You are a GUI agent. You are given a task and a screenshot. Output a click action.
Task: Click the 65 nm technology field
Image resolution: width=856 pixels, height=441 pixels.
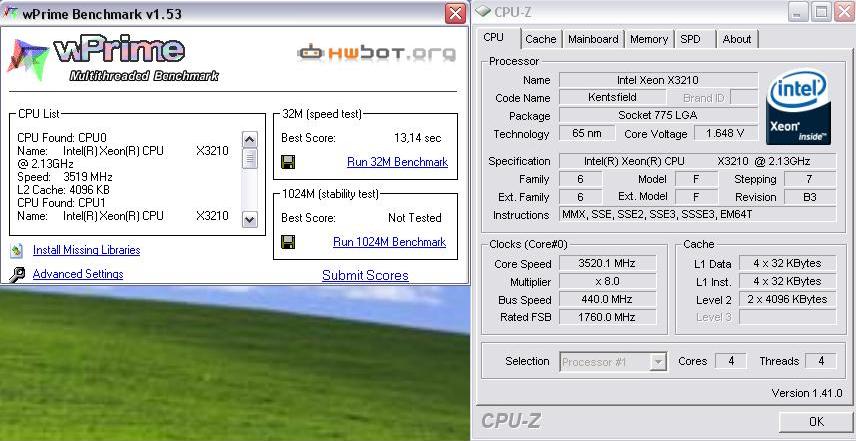(x=587, y=133)
